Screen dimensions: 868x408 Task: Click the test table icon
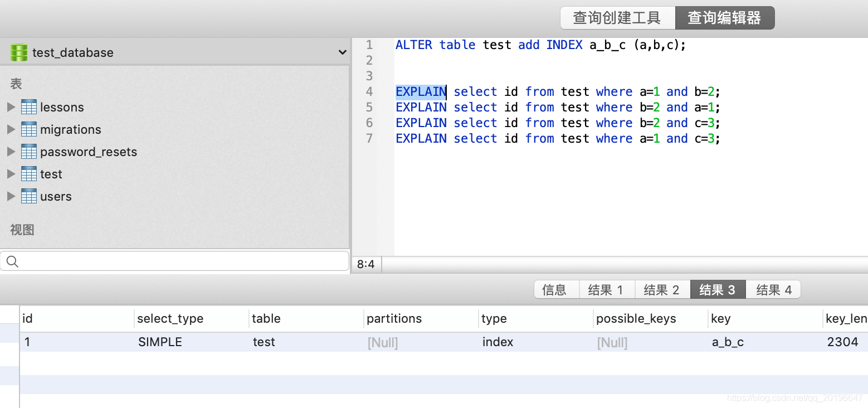point(29,174)
